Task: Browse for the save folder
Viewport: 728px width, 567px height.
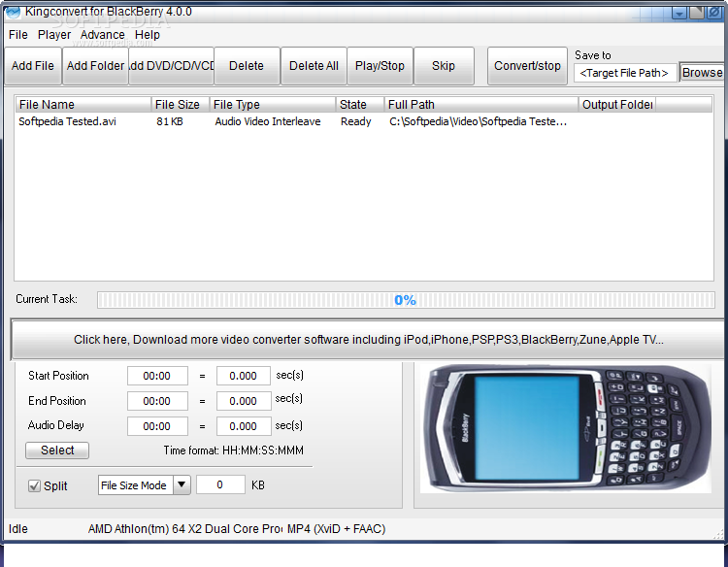Action: coord(703,73)
